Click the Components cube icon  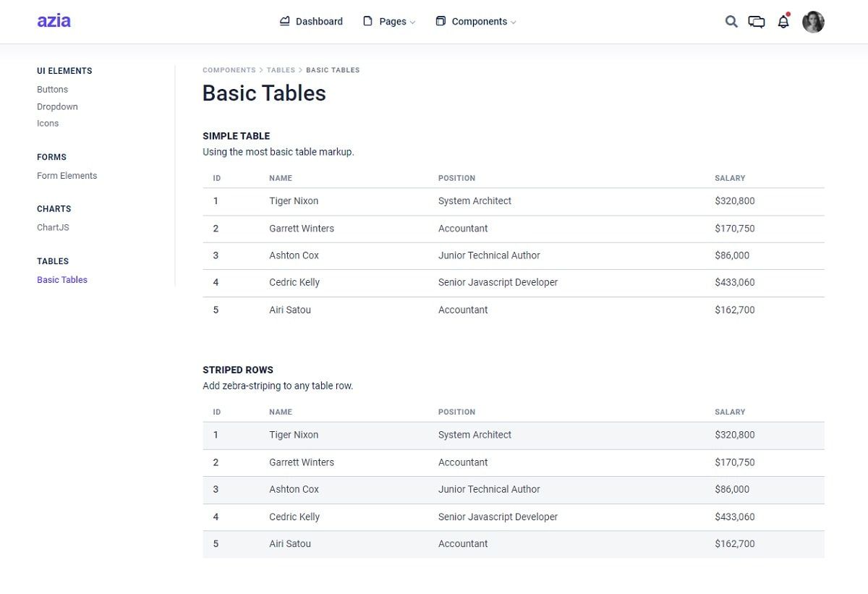click(x=440, y=21)
